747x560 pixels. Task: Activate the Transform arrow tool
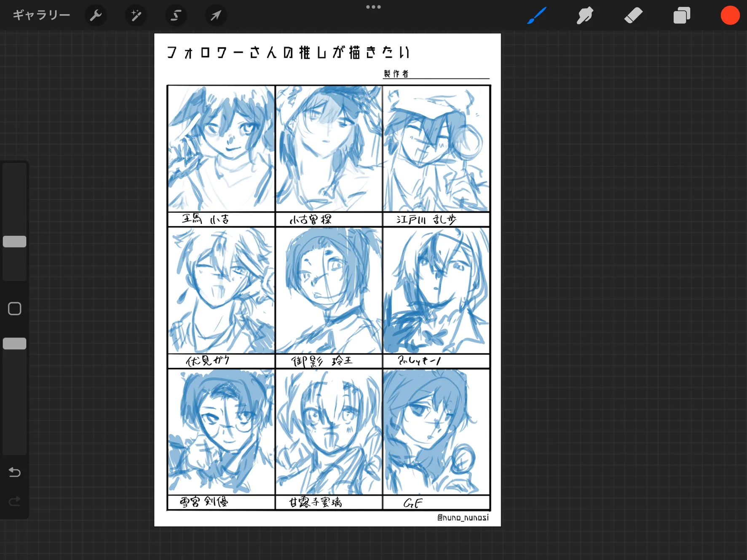point(216,16)
